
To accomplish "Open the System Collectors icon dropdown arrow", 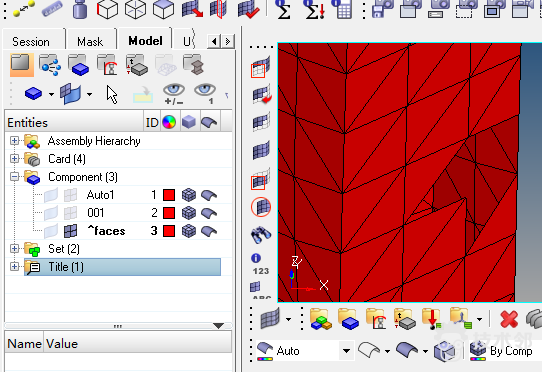I will (479, 319).
